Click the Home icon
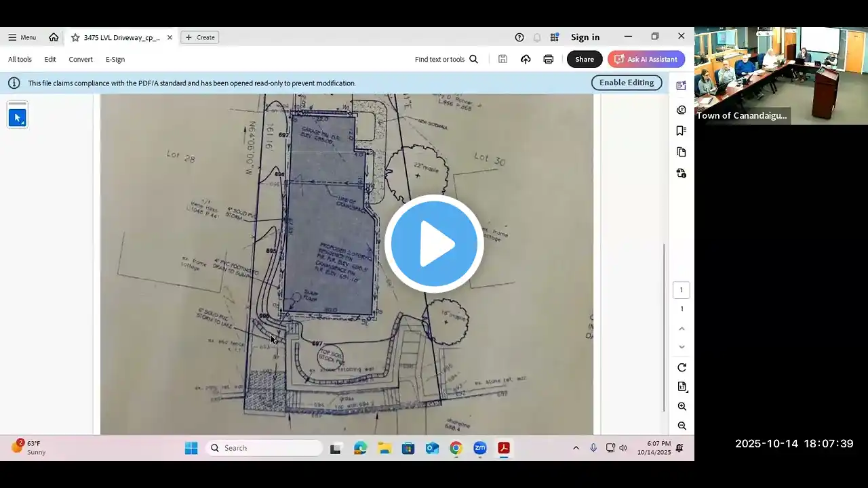Viewport: 868px width, 488px height. click(54, 37)
